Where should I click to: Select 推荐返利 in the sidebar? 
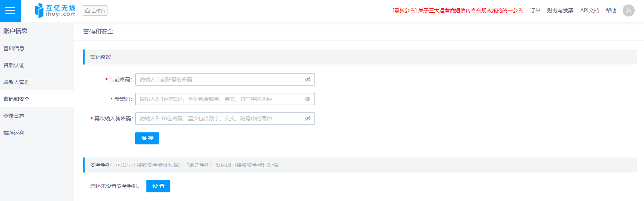coord(14,133)
